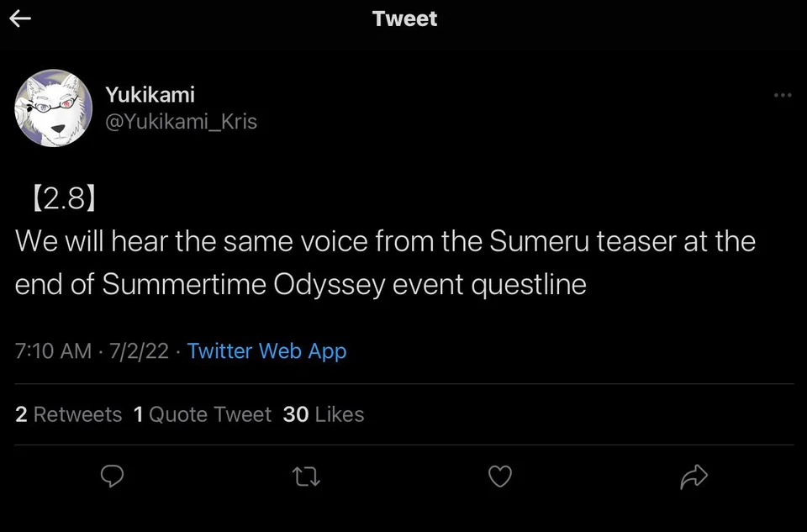View the 2 Retweets list

68,414
